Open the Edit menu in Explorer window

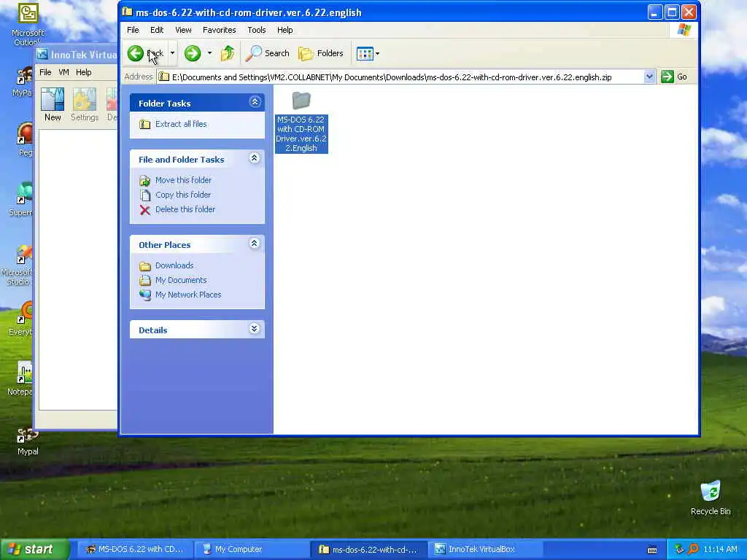click(157, 30)
